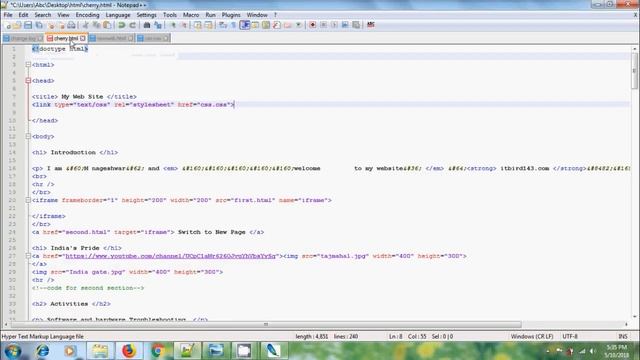Click the macro Playback icon
This screenshot has width=640, height=360.
pyautogui.click(x=334, y=25)
